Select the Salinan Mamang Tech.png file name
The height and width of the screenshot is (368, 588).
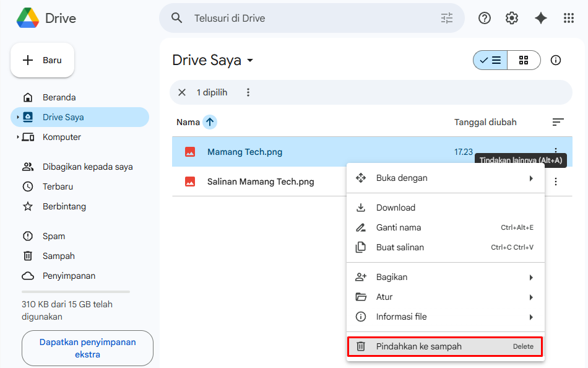pos(261,182)
